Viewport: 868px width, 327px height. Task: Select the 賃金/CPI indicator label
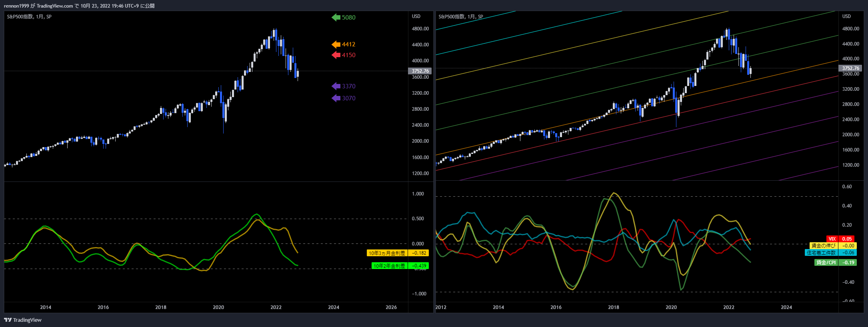point(826,263)
